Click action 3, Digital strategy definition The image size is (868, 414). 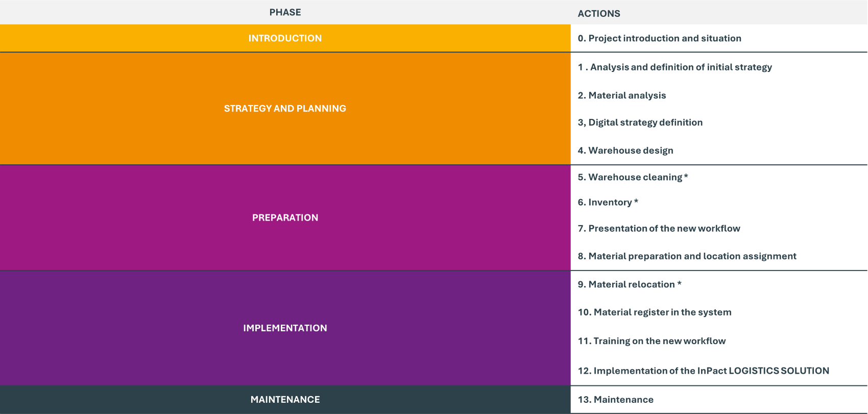tap(640, 123)
